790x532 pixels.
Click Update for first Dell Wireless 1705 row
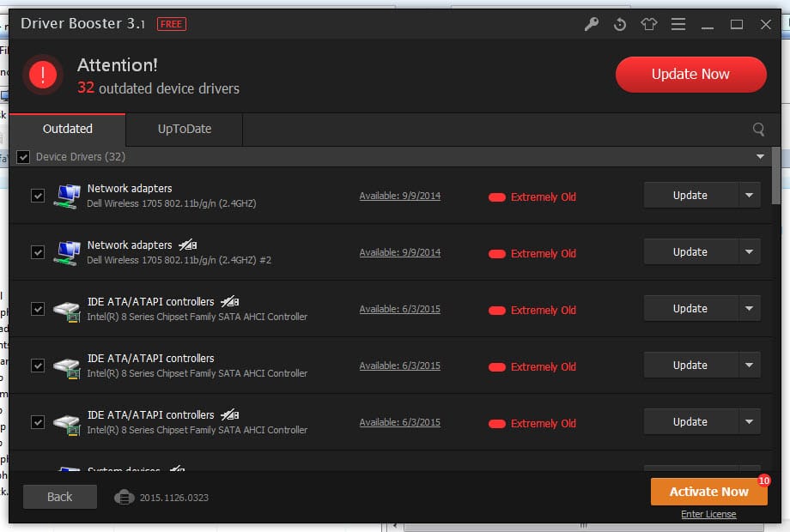tap(690, 196)
